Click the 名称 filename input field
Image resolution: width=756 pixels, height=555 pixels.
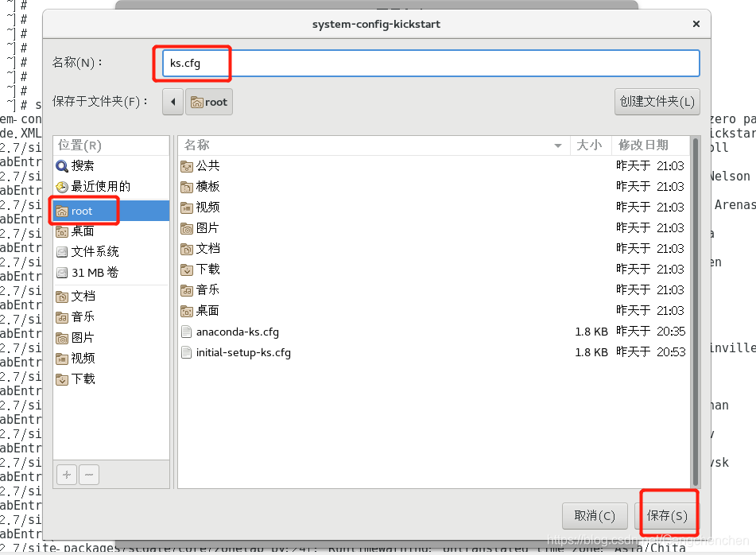431,63
